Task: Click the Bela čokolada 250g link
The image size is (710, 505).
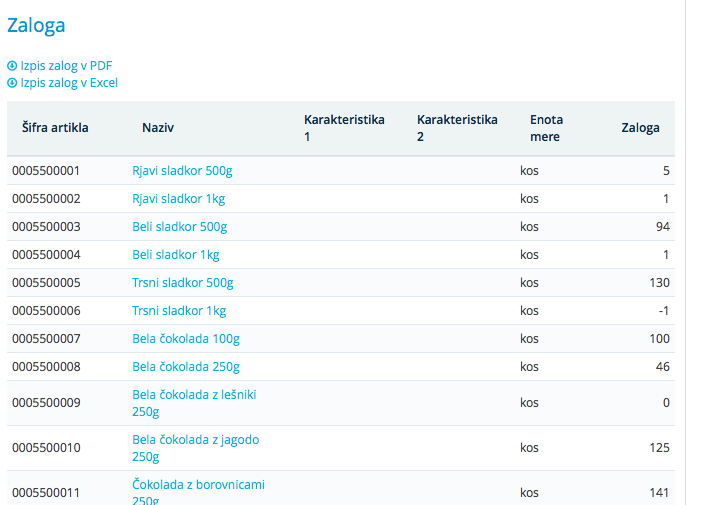Action: pyautogui.click(x=185, y=367)
